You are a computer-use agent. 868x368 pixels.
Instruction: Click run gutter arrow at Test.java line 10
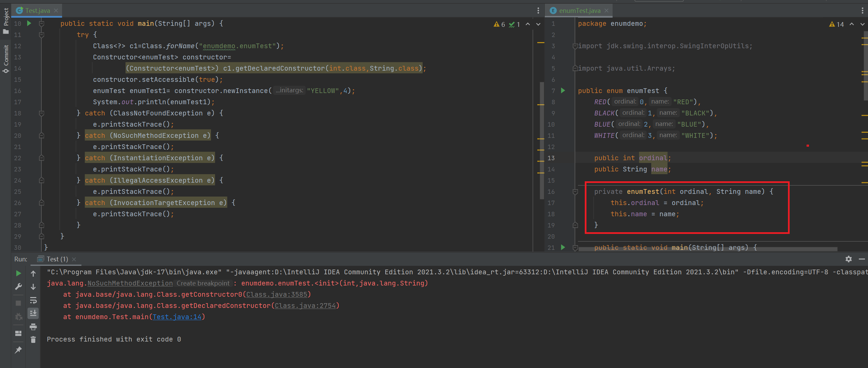click(x=29, y=23)
